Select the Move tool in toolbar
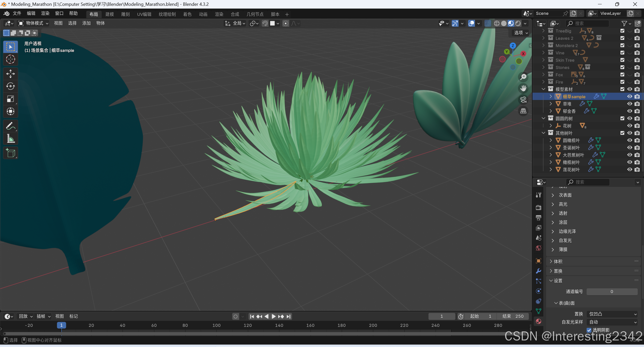 pyautogui.click(x=10, y=74)
